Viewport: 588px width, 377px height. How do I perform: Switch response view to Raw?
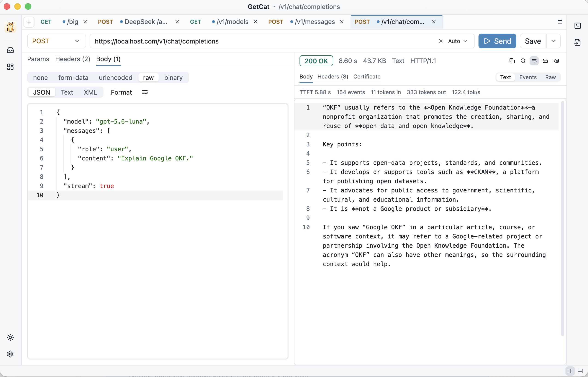[x=550, y=77]
